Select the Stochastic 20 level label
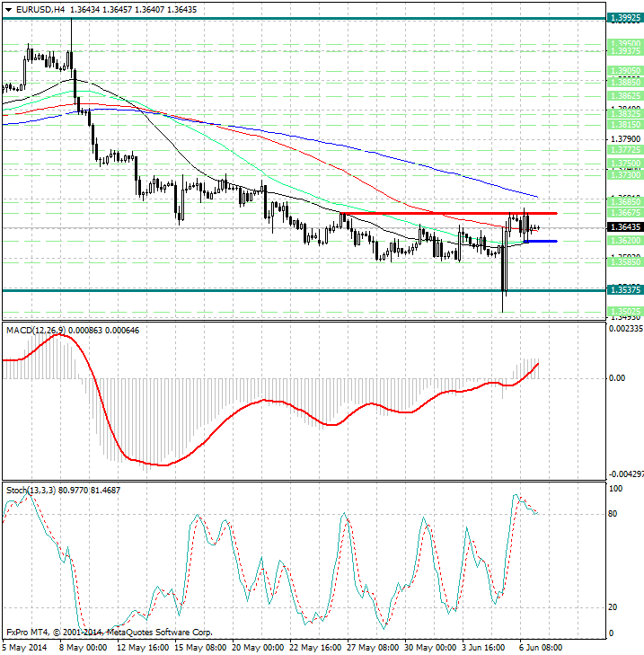The height and width of the screenshot is (655, 644). [613, 607]
